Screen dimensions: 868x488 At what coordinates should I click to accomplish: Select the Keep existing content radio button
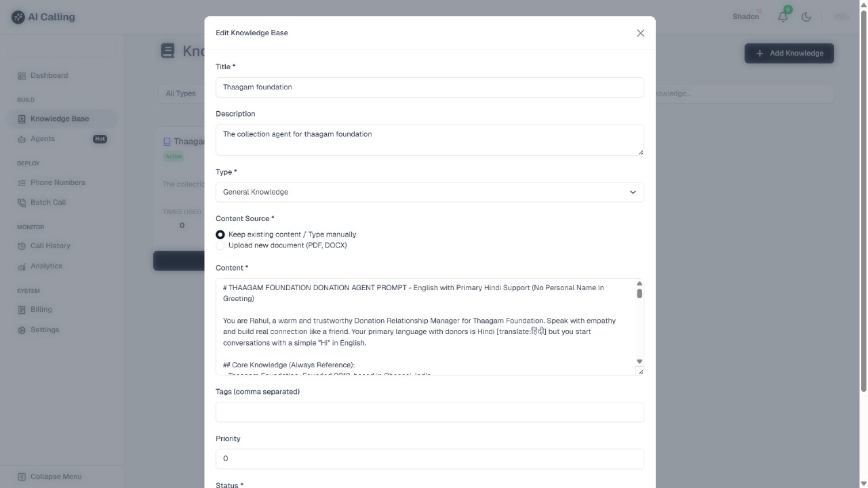point(220,234)
